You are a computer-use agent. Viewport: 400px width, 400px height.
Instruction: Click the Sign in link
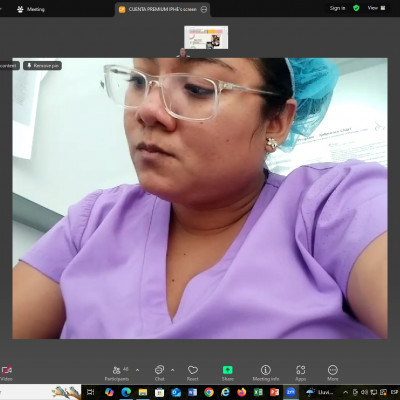click(337, 8)
